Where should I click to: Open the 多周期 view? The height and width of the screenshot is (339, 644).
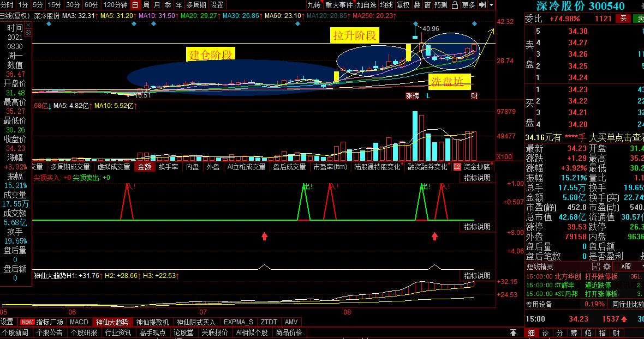196,5
